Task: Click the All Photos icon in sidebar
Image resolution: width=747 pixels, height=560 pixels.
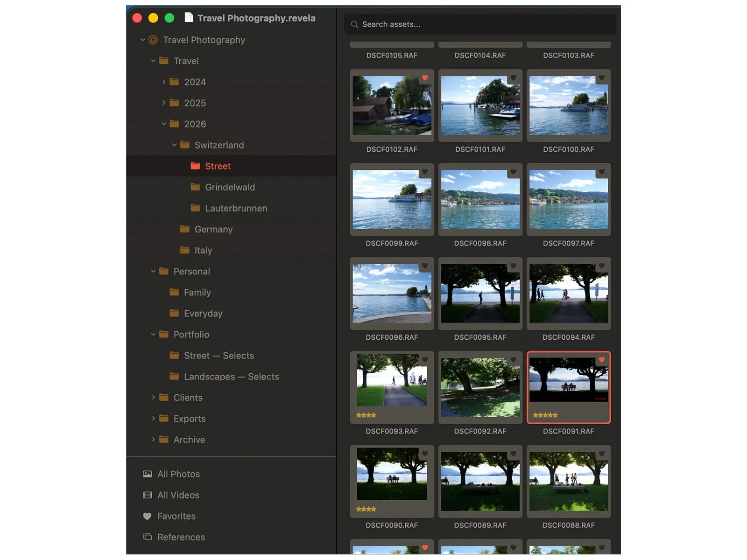Action: pyautogui.click(x=147, y=474)
